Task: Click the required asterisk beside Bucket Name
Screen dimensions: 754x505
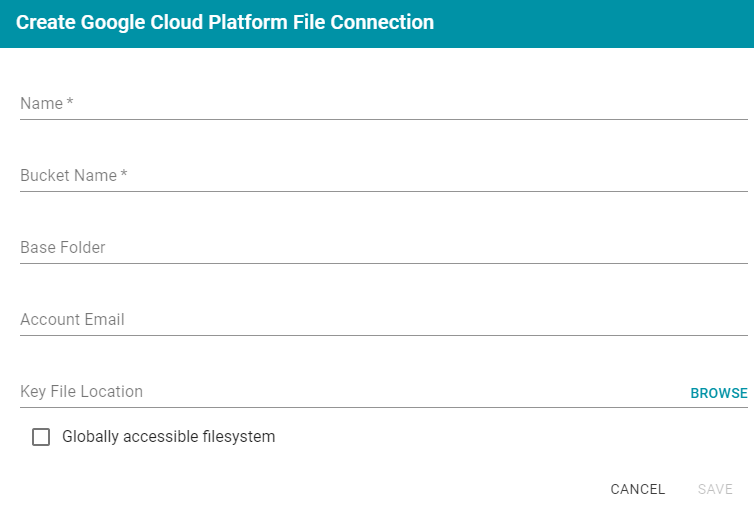Action: pos(124,174)
